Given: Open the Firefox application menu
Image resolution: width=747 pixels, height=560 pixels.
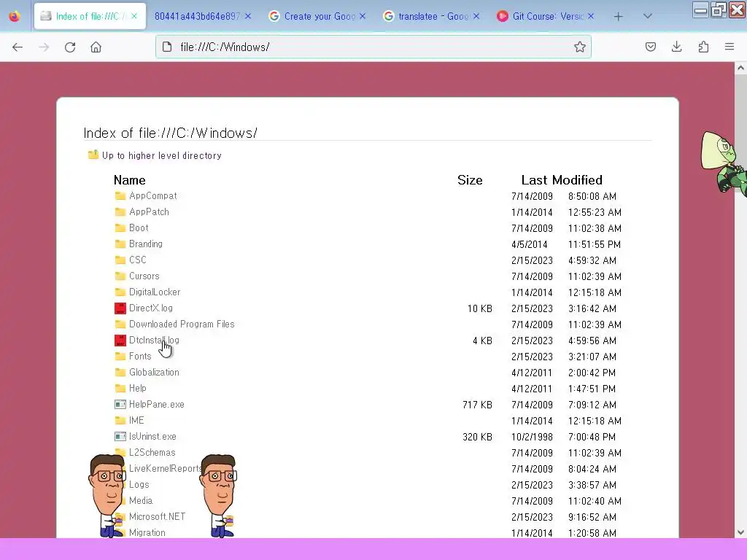Looking at the screenshot, I should pyautogui.click(x=729, y=47).
